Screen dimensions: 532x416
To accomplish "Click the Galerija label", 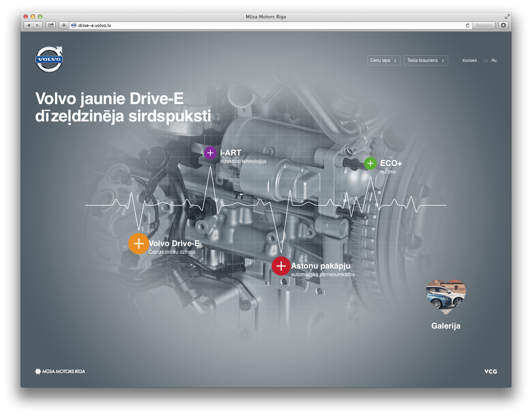I will pos(446,326).
